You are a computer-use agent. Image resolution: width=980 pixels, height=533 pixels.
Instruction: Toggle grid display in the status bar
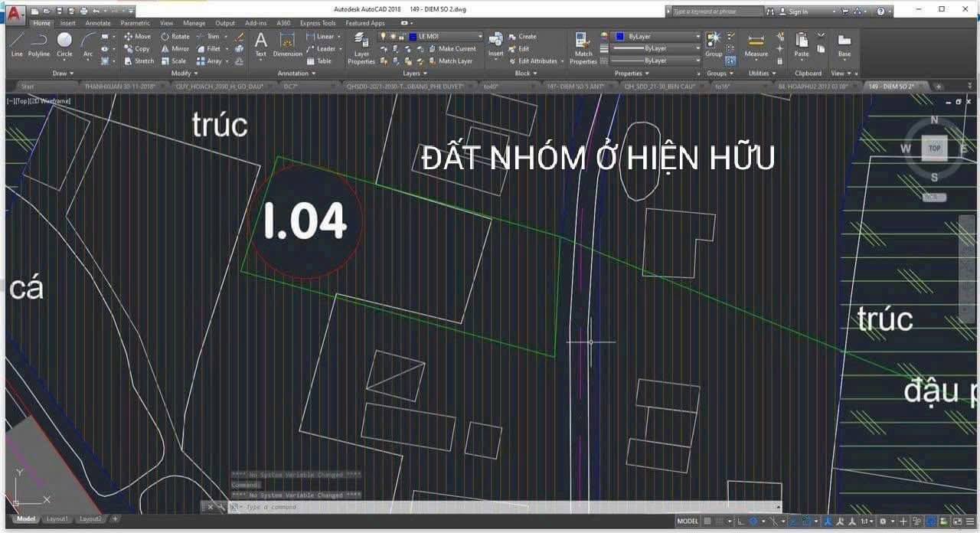tap(707, 519)
